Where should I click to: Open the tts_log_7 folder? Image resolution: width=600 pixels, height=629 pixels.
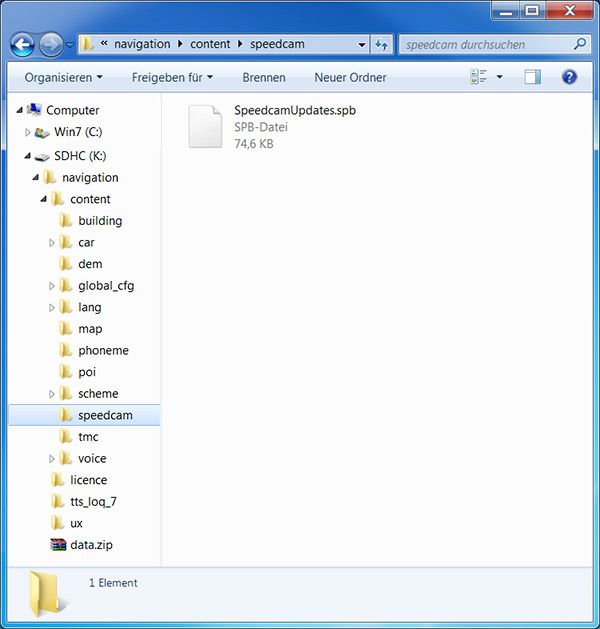93,502
